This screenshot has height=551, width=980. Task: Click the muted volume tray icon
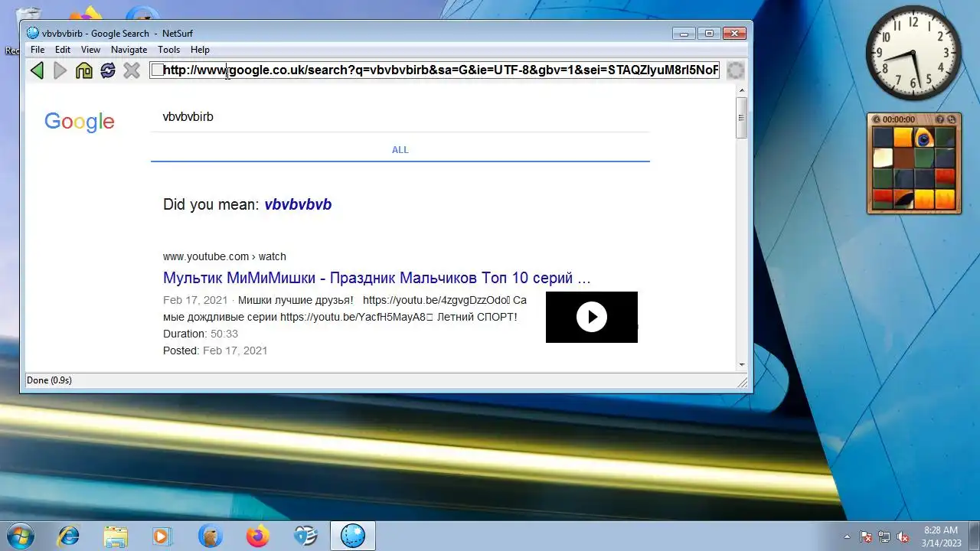click(903, 536)
